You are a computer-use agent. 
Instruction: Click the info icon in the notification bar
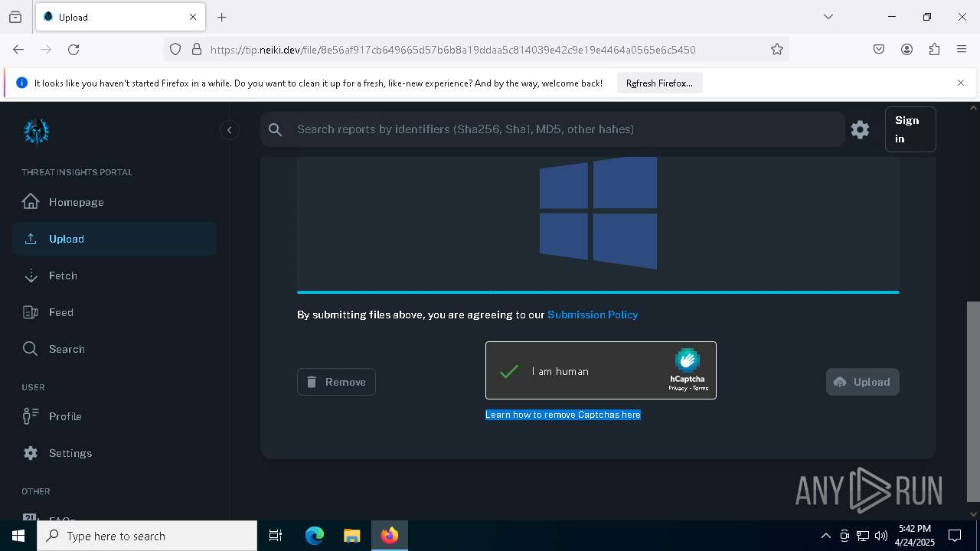coord(21,83)
